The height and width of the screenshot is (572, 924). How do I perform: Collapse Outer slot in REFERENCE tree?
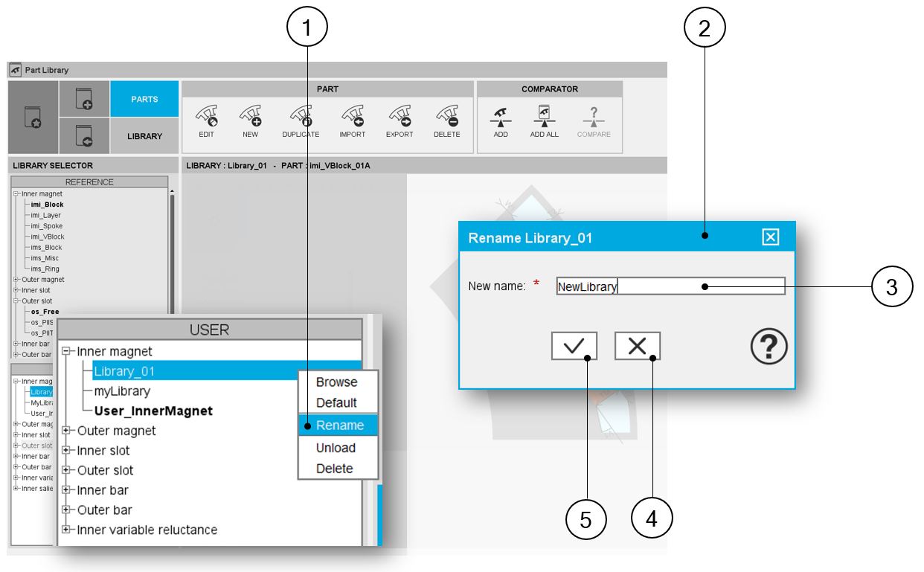16,301
